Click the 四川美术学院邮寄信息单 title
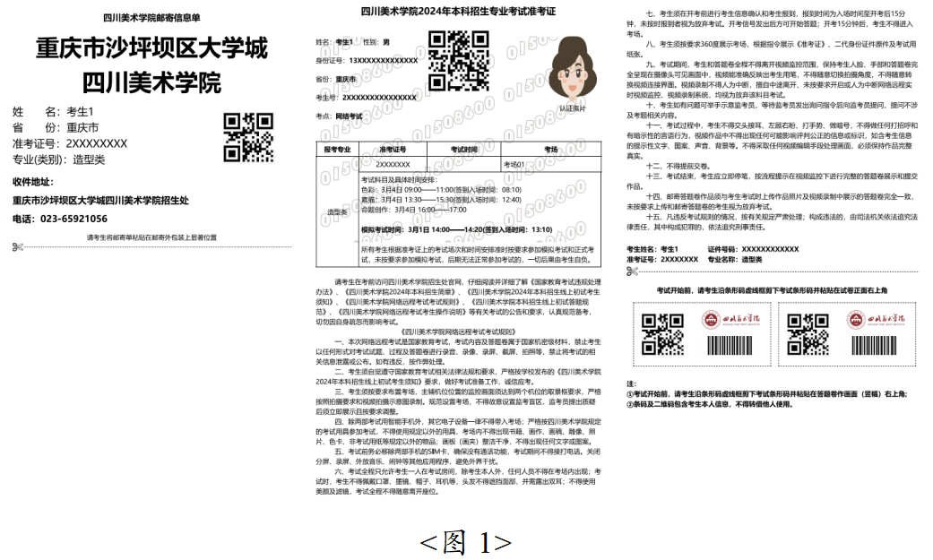 pyautogui.click(x=151, y=18)
